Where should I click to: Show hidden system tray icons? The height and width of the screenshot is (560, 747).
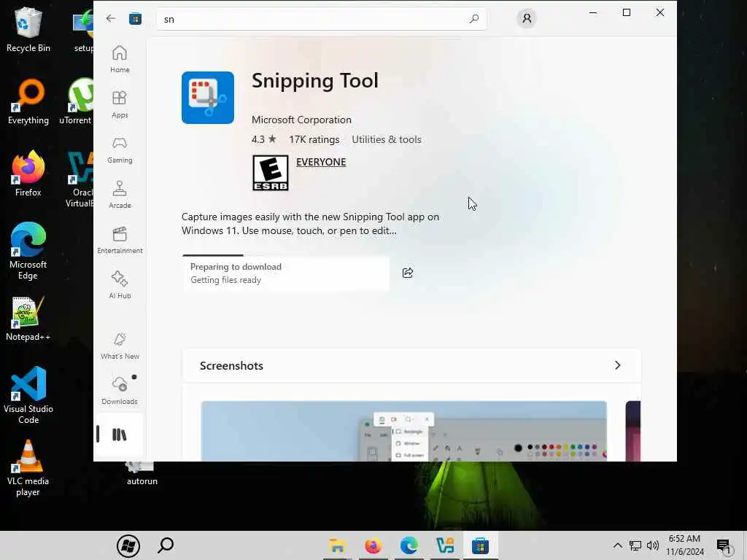617,545
